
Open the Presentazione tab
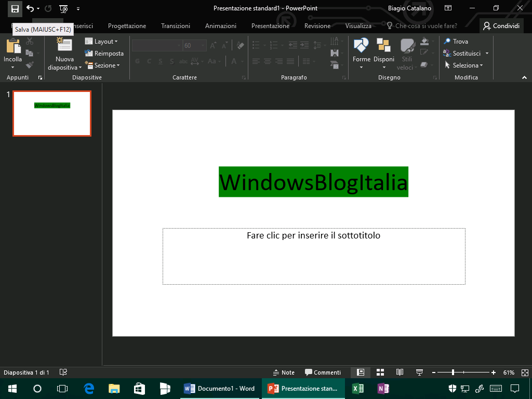[x=270, y=26]
